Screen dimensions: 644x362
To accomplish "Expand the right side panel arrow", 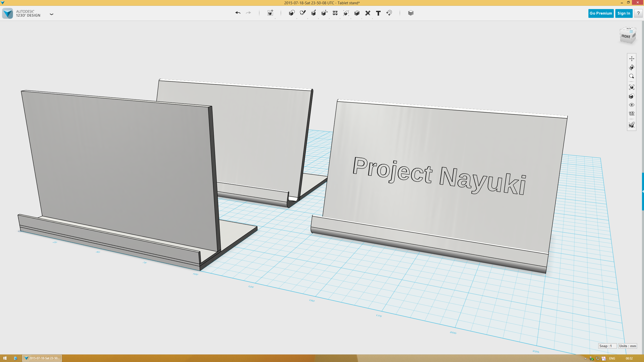I will 643,192.
